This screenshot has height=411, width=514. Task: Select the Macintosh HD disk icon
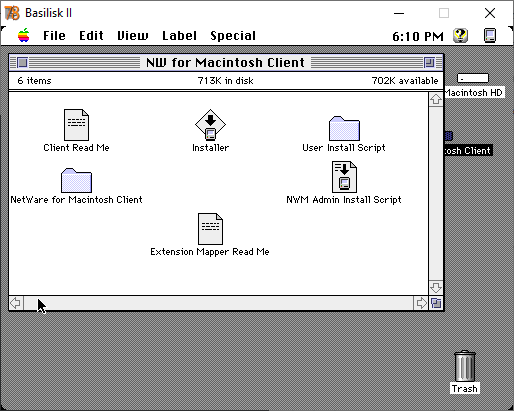(x=473, y=78)
